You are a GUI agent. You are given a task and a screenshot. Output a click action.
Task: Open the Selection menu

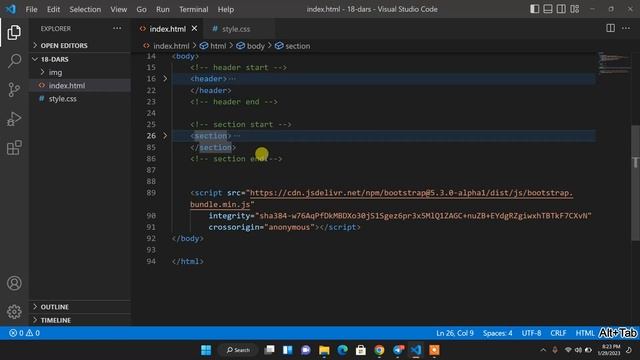tap(85, 9)
